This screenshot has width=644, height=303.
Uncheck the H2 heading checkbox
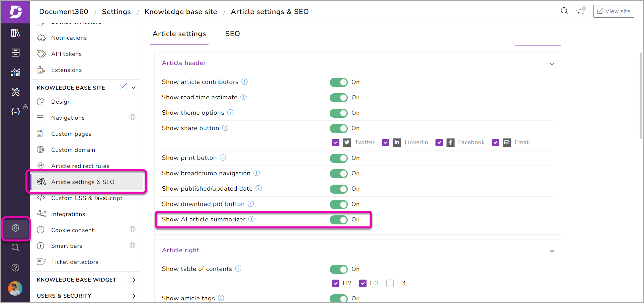tap(336, 284)
